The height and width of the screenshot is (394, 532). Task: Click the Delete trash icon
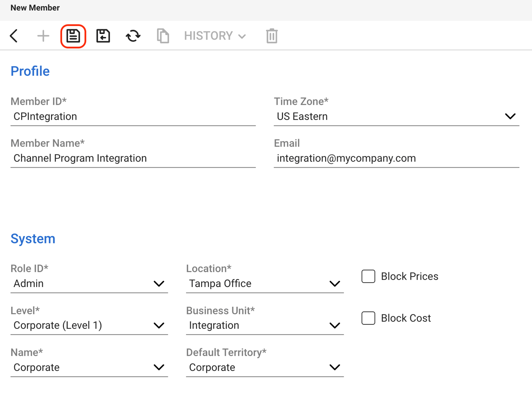[x=271, y=36]
